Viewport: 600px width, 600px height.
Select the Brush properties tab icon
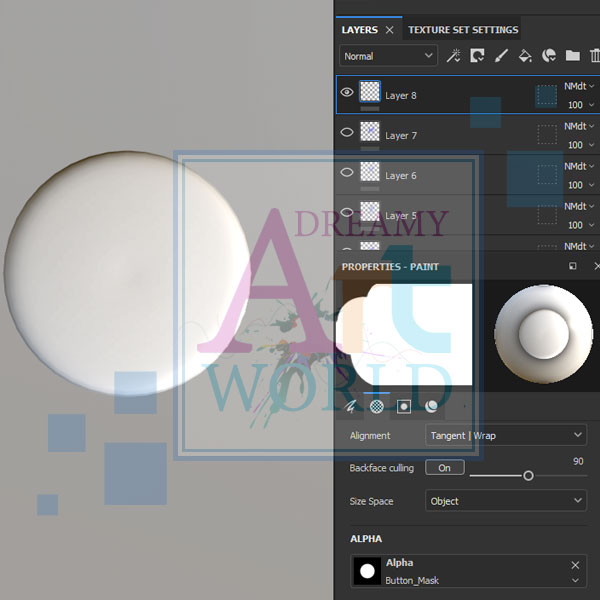[350, 406]
